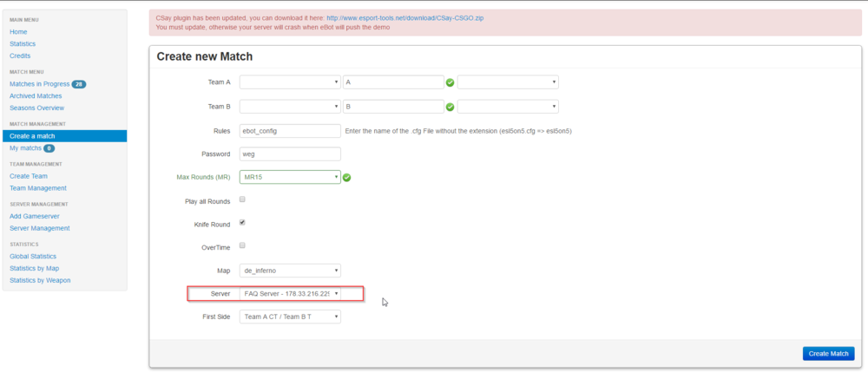Viewport: 868px width, 372px height.
Task: Click the Create Match button
Action: pyautogui.click(x=828, y=354)
